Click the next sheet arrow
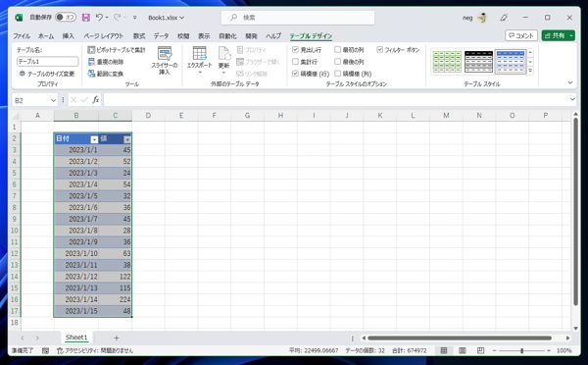The width and height of the screenshot is (588, 365). pyautogui.click(x=37, y=338)
